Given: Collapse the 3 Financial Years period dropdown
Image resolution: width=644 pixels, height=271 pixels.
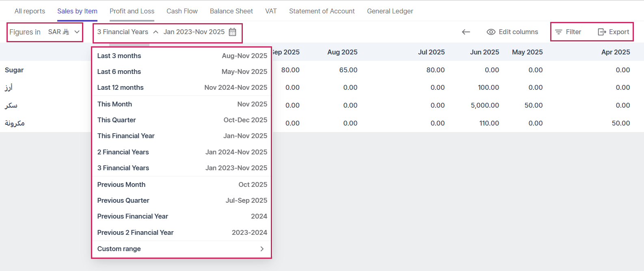Looking at the screenshot, I should 156,32.
